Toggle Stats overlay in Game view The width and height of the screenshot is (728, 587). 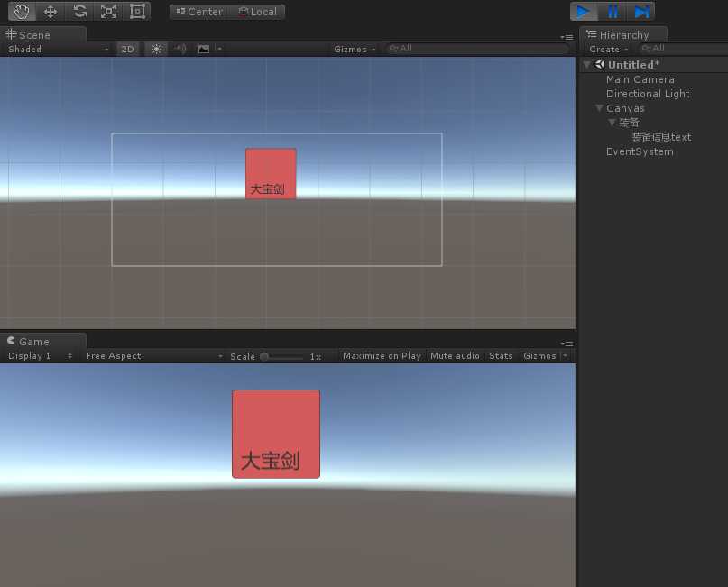tap(501, 356)
